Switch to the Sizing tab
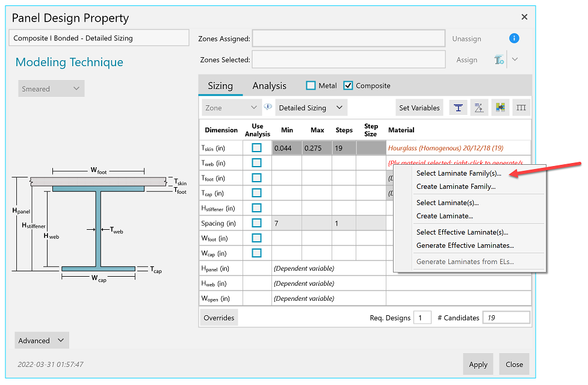This screenshot has width=588, height=385. tap(220, 86)
